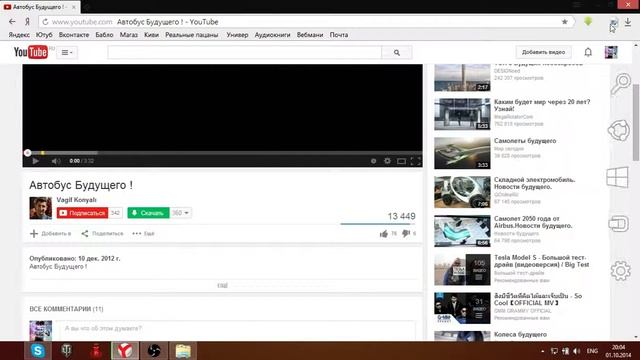Open the YouTube guide menu dropdown
The image size is (640, 360).
(67, 52)
